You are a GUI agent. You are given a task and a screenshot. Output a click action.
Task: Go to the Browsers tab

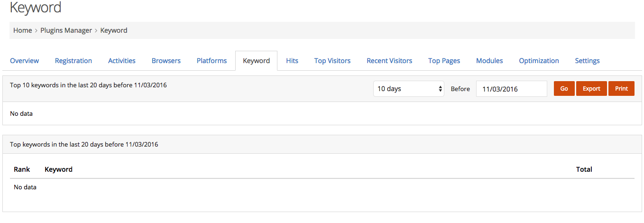point(166,61)
